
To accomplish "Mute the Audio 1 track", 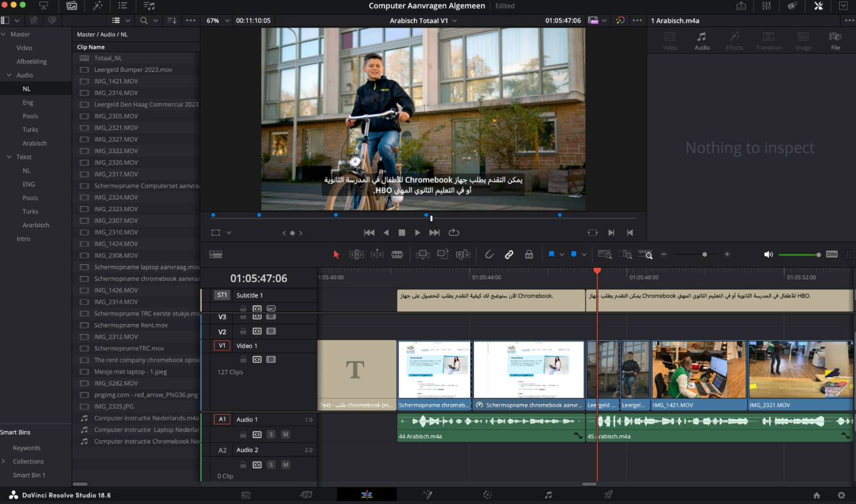I will coord(286,435).
